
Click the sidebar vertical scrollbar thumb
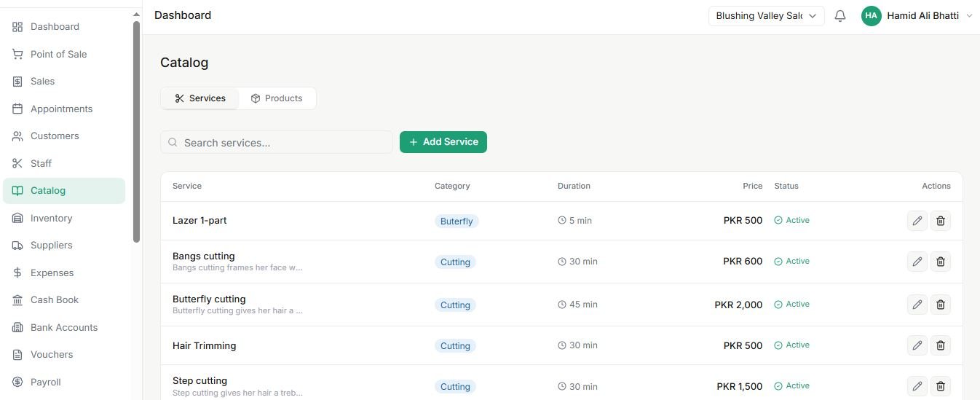click(x=136, y=131)
